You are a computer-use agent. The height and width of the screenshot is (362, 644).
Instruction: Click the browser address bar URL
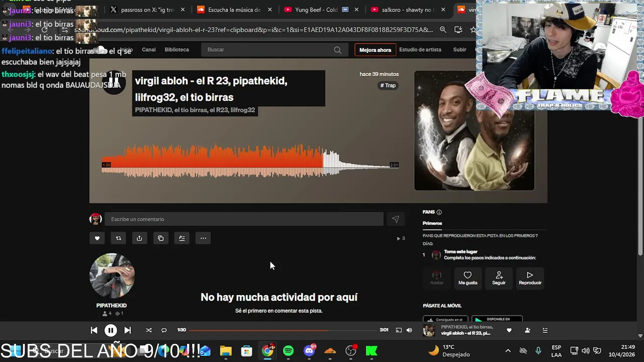pyautogui.click(x=253, y=30)
